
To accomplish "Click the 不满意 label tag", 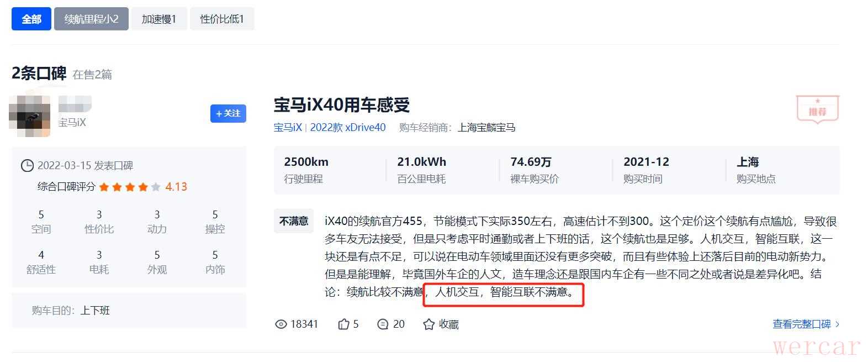I will 294,221.
